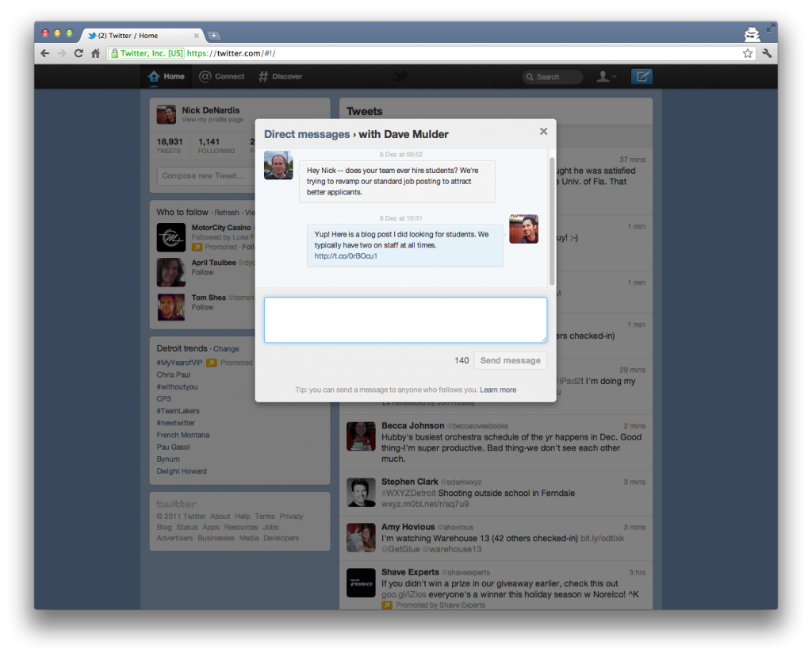The image size is (812, 657).
Task: Click the browser forward arrow
Action: [x=62, y=53]
